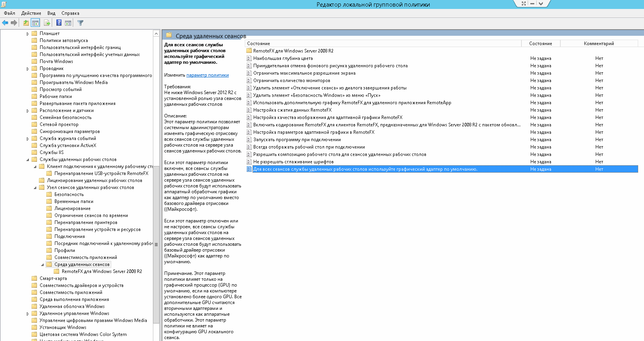Click icon beside 'Ограничить максимальное разрешение экрана'

point(249,73)
